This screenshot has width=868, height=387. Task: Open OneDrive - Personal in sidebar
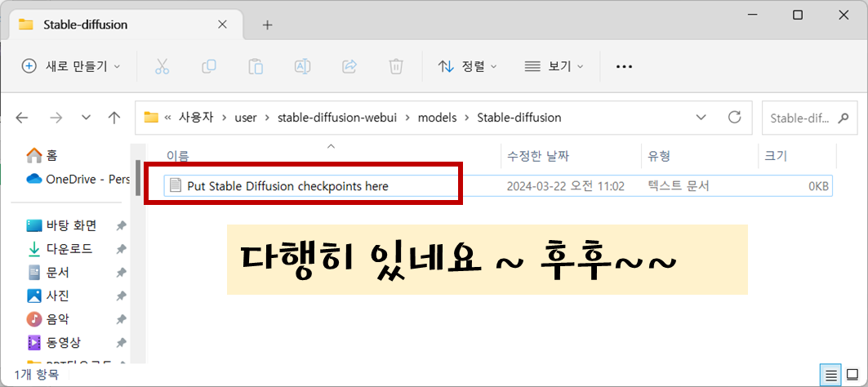(x=78, y=179)
